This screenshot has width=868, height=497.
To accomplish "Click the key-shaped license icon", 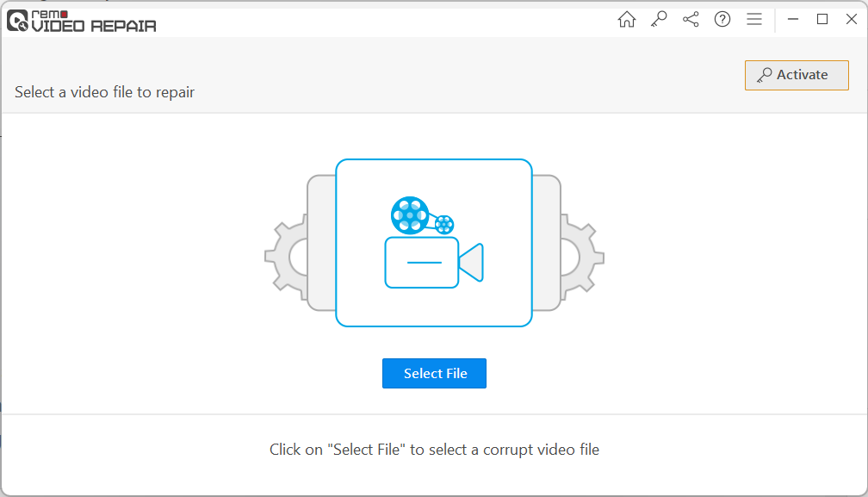I will (659, 18).
